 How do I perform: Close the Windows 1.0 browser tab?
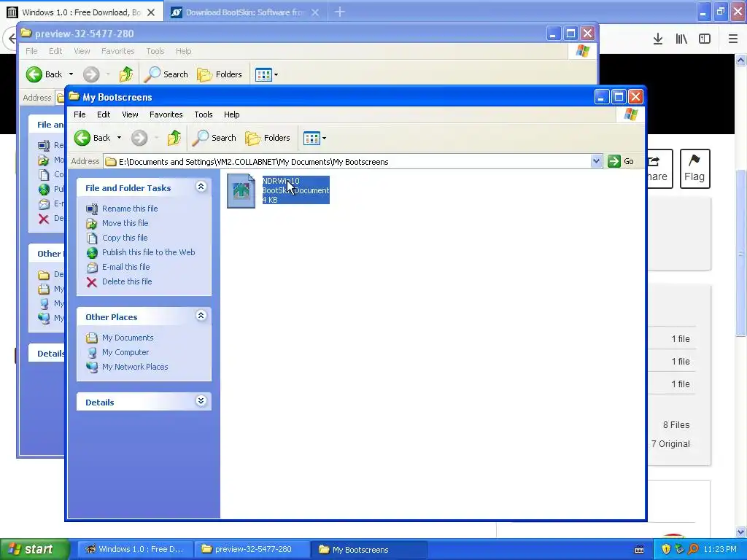click(151, 12)
